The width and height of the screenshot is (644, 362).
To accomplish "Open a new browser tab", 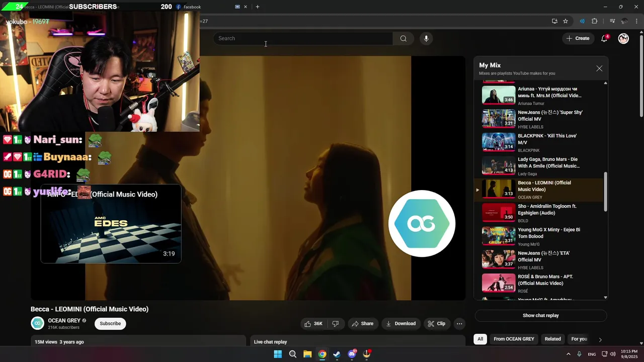I will coord(258,7).
